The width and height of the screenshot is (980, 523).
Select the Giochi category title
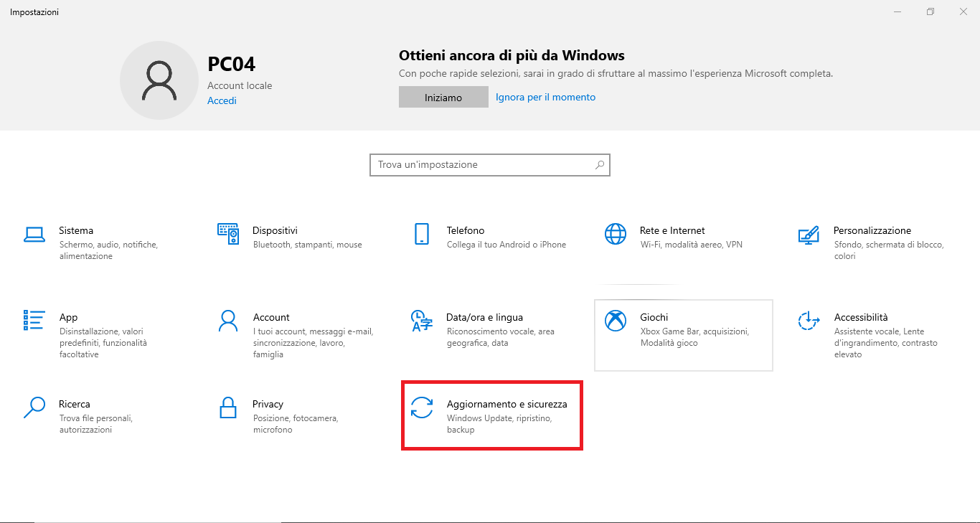click(654, 317)
